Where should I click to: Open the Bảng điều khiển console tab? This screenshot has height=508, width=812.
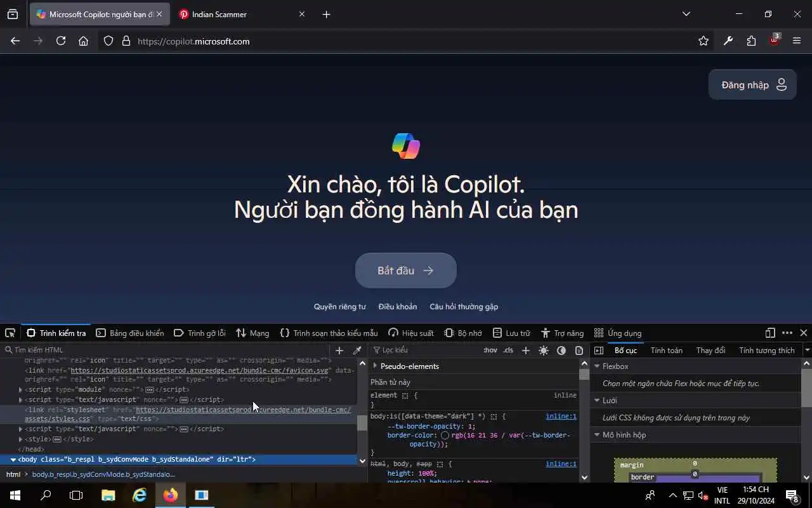[129, 333]
